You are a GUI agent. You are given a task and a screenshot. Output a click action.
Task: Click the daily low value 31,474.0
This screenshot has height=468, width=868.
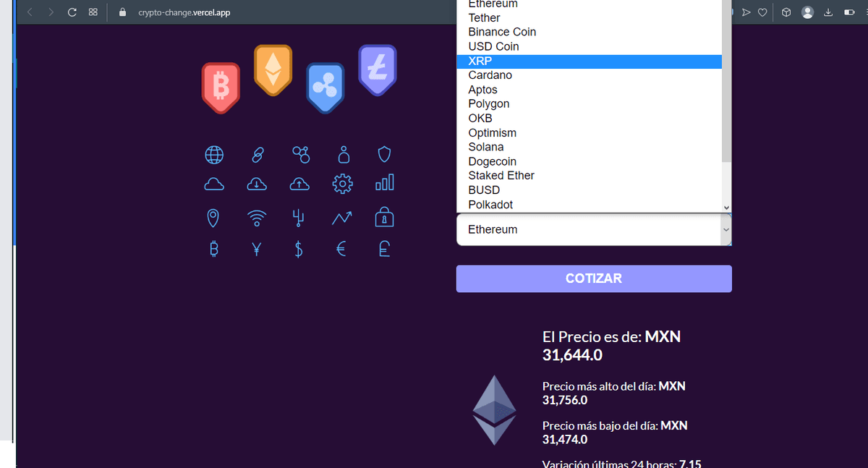[x=565, y=439]
